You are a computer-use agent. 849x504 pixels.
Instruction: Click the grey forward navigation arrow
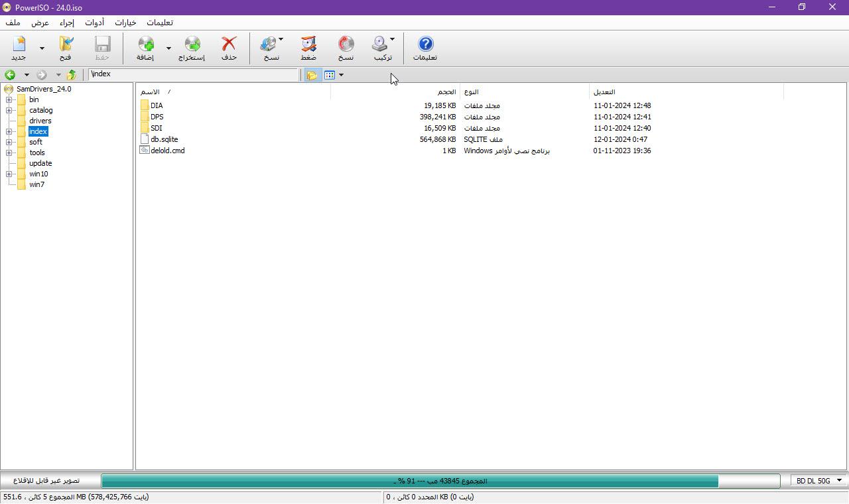point(42,75)
